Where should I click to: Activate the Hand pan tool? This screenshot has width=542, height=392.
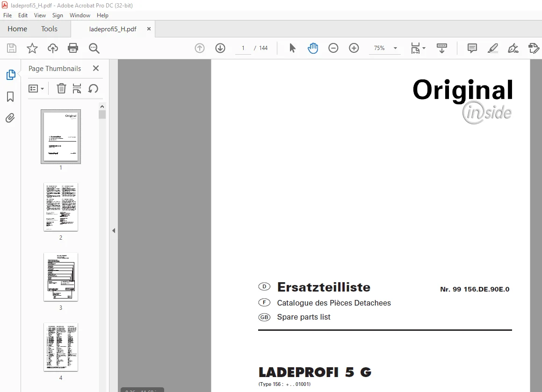pos(313,48)
